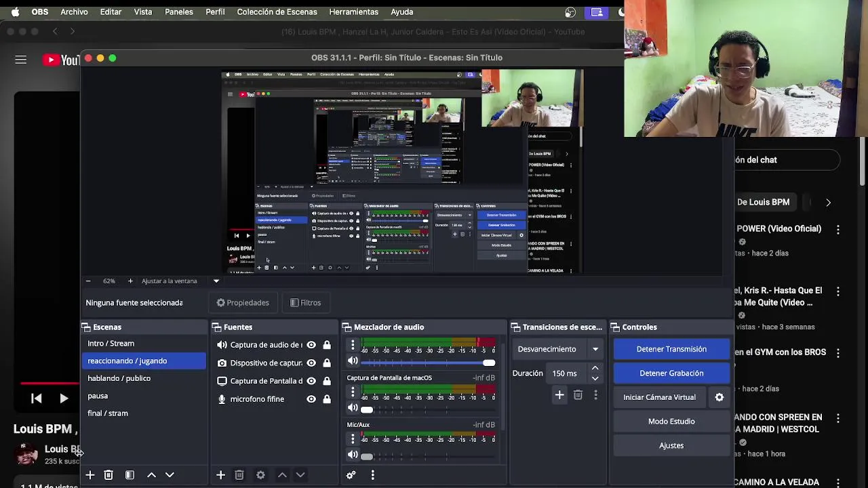This screenshot has height=488, width=868.
Task: Open Editar menu
Action: (111, 12)
